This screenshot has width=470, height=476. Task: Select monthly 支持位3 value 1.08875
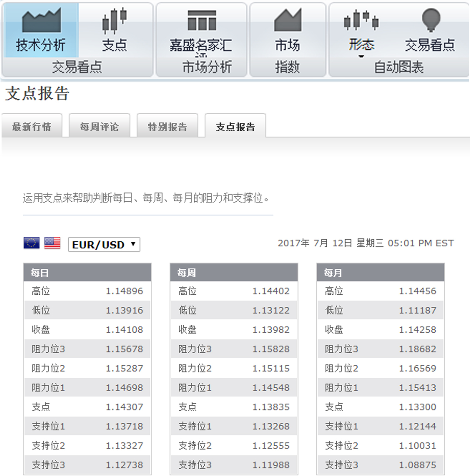(x=417, y=465)
